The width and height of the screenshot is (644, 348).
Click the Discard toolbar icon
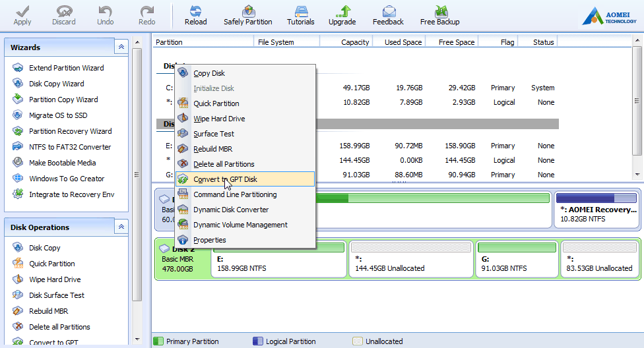click(63, 11)
